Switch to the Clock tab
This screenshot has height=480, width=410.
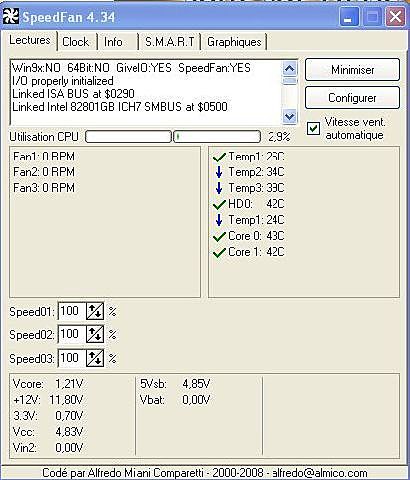pyautogui.click(x=76, y=42)
